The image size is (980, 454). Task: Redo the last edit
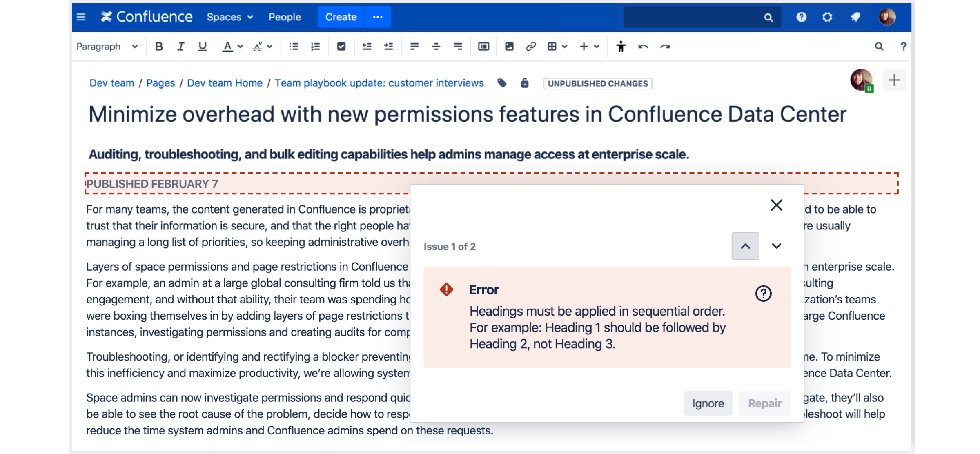[665, 47]
